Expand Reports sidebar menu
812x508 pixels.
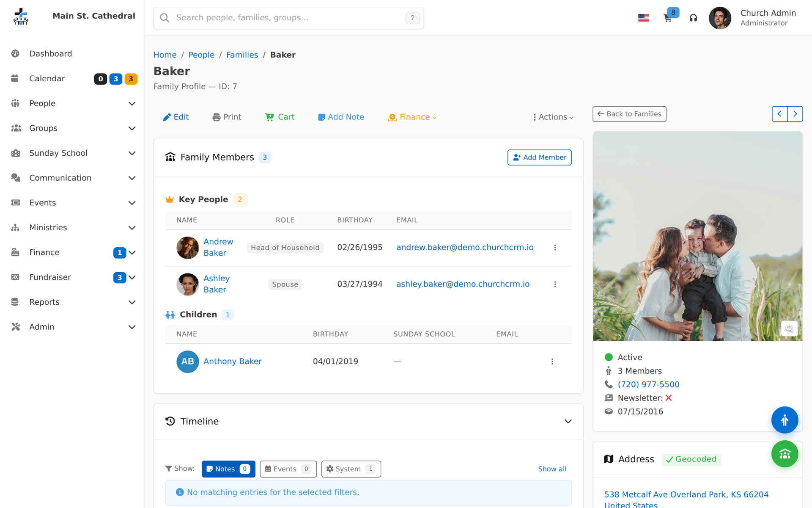(72, 302)
